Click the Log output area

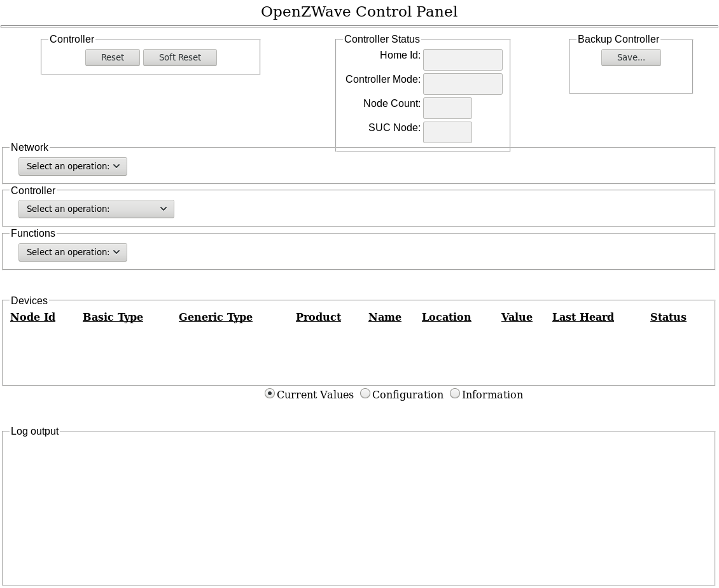(359, 510)
